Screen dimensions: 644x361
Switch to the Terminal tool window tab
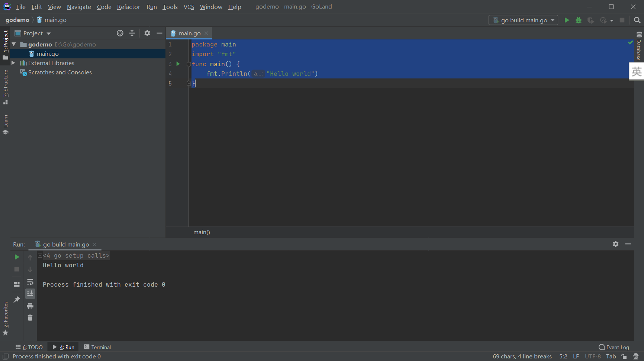coord(97,347)
